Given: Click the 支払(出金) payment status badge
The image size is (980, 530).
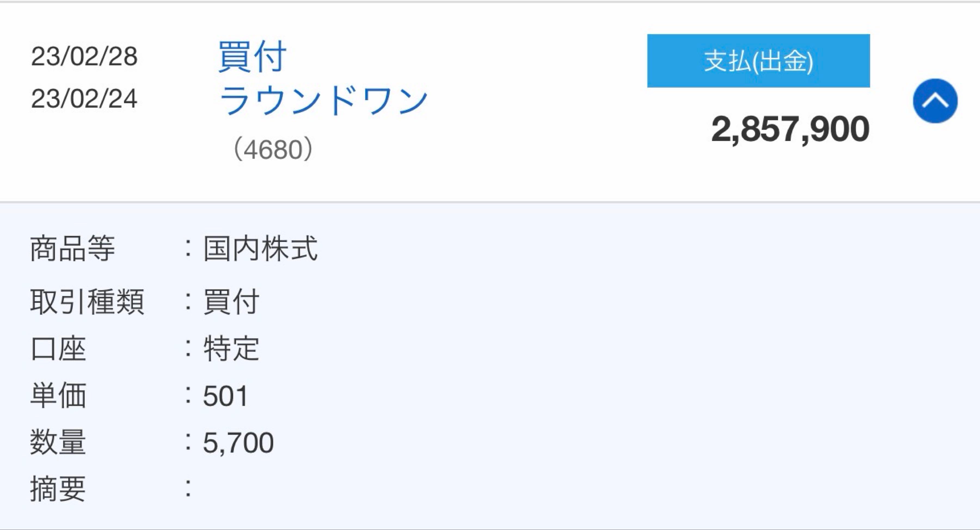Looking at the screenshot, I should [759, 61].
